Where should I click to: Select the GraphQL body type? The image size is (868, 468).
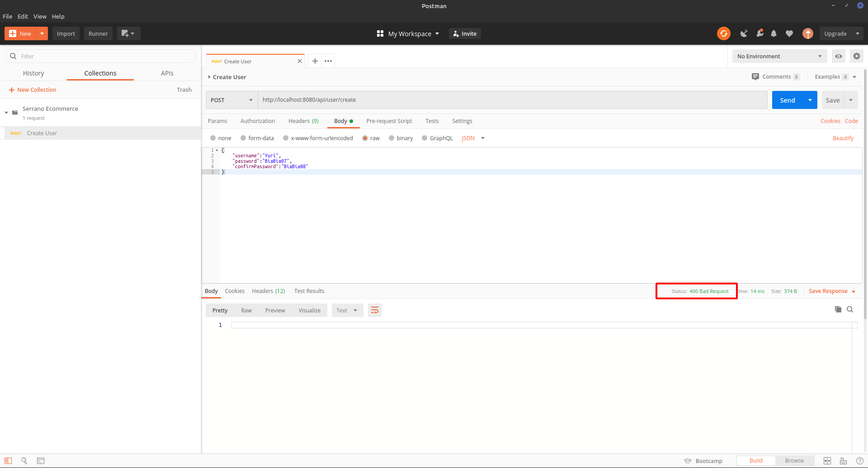[x=425, y=138]
